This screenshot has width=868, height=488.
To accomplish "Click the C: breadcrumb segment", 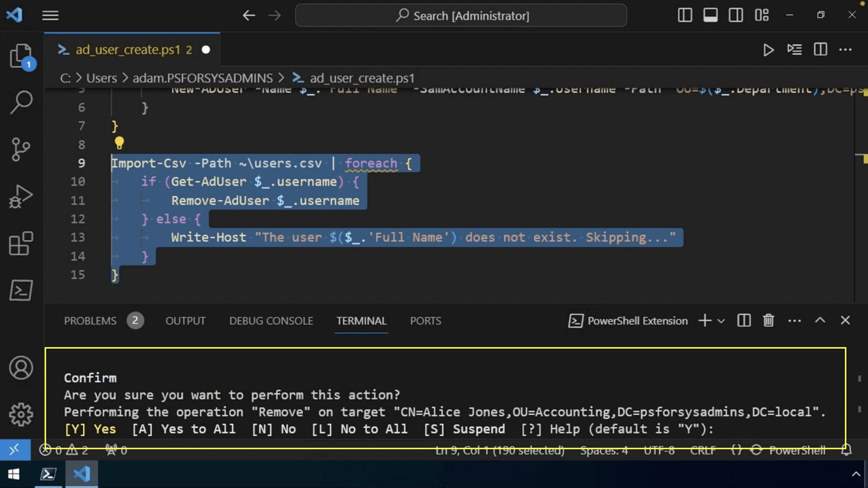I will point(66,78).
